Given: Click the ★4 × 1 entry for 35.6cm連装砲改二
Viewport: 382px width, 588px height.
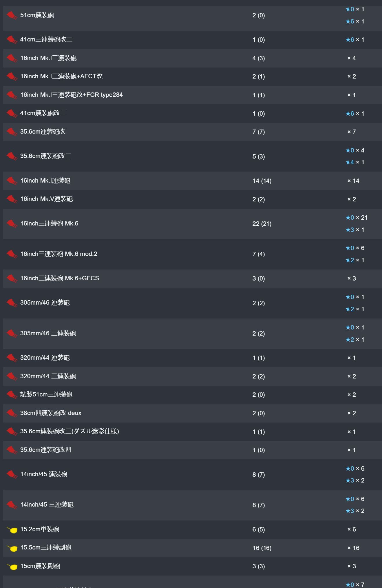Looking at the screenshot, I should tap(355, 162).
